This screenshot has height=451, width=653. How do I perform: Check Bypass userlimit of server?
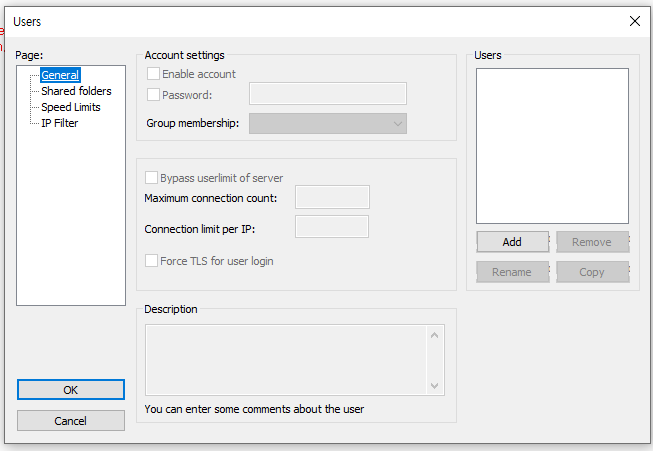tap(151, 178)
